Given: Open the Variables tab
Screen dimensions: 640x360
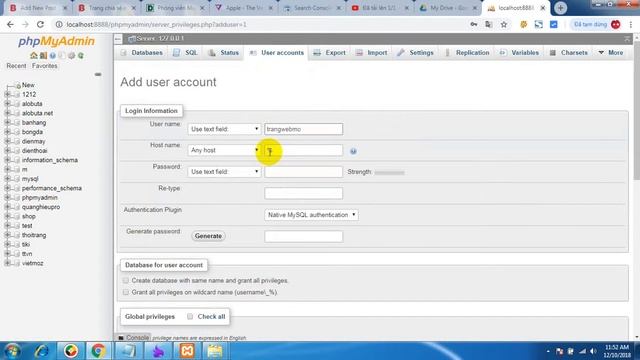Looking at the screenshot, I should (519, 53).
